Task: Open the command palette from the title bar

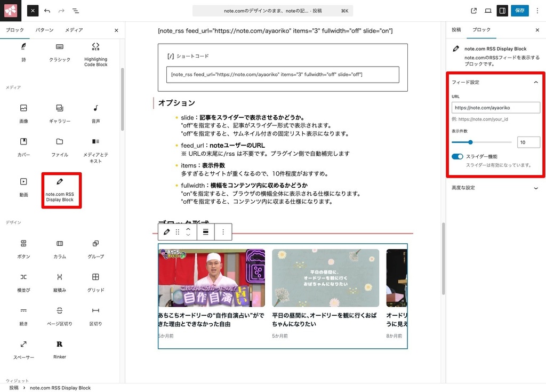Action: 273,10
